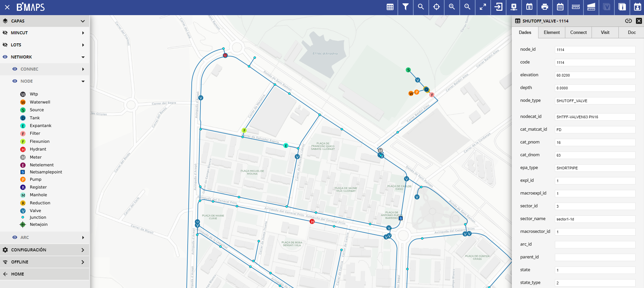Screen dimensions: 644x288
Task: Toggle NETWORK layer visibility eye
Action: pos(5,57)
